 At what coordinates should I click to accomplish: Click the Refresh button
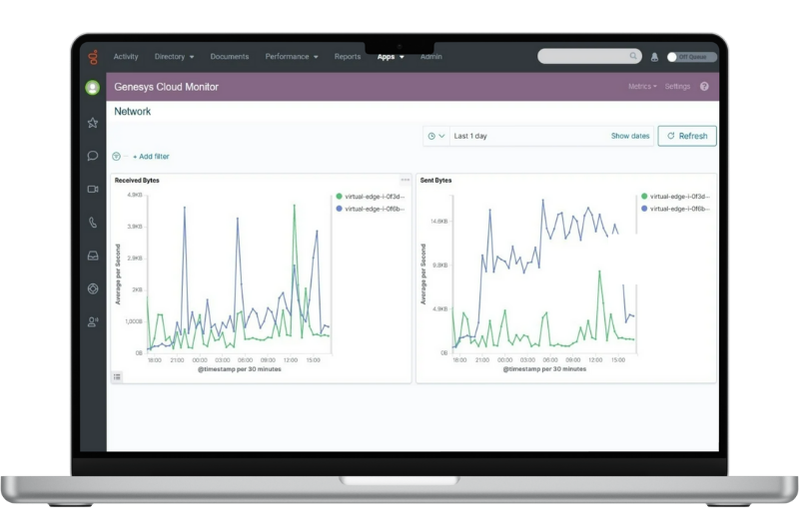pyautogui.click(x=687, y=136)
